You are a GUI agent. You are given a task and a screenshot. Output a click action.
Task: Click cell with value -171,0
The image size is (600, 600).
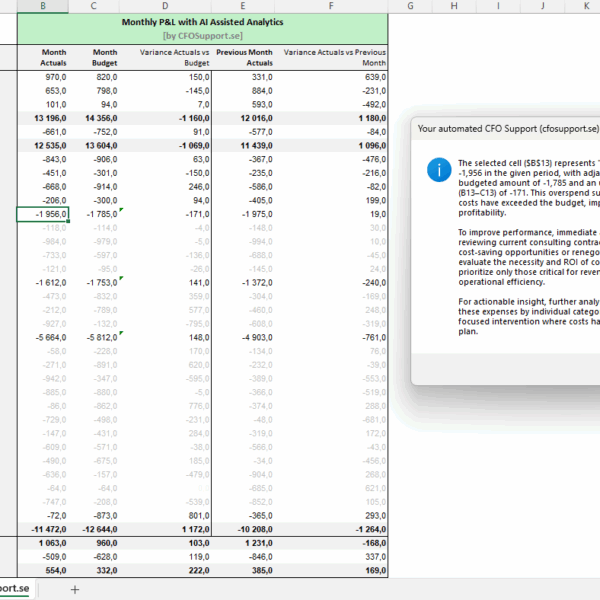click(x=165, y=214)
